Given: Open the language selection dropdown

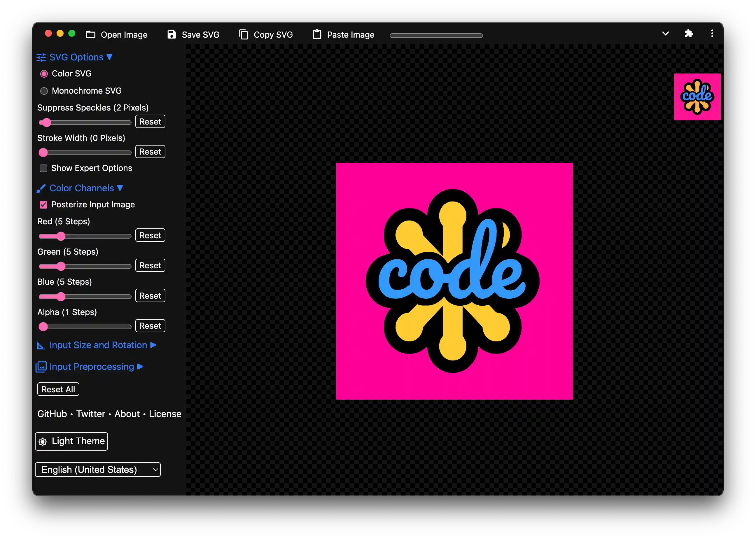Looking at the screenshot, I should click(98, 469).
